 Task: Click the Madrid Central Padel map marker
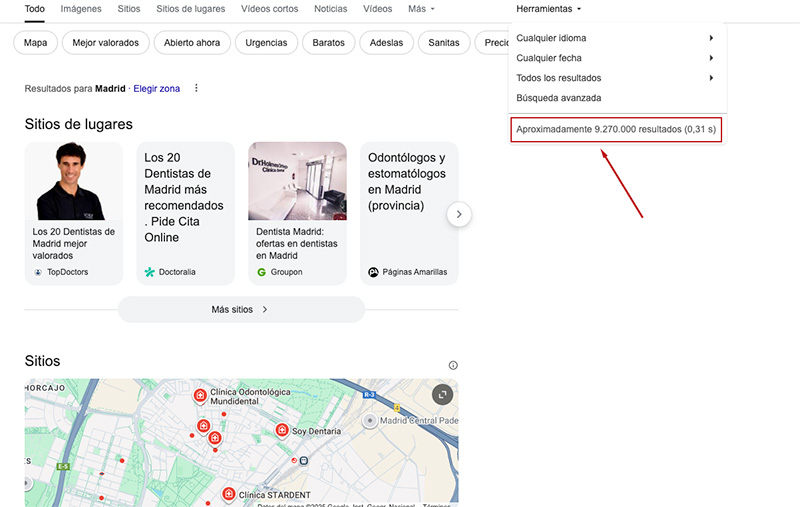pyautogui.click(x=370, y=421)
